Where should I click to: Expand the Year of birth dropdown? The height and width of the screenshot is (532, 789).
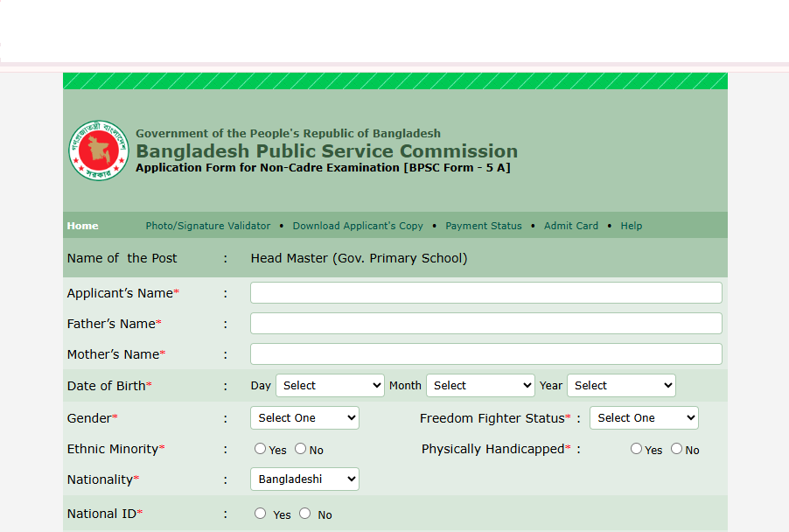(621, 386)
